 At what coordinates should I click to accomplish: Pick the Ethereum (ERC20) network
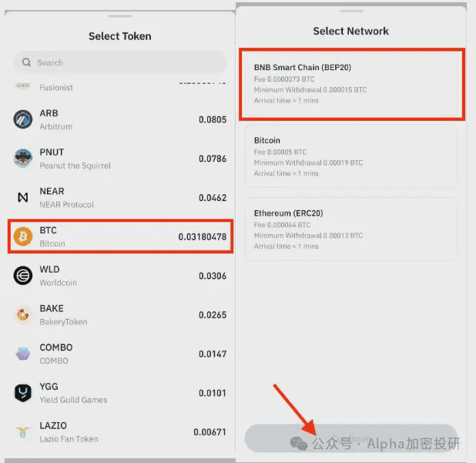pos(351,229)
